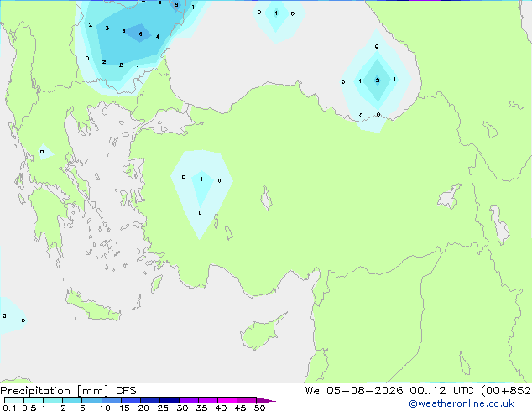Click the value '2' at the eastern Black Sea diamond center
The width and height of the screenshot is (532, 411).
[378, 80]
